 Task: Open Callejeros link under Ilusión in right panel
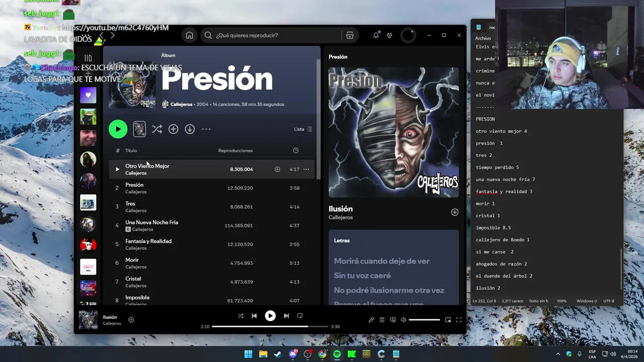pyautogui.click(x=341, y=217)
